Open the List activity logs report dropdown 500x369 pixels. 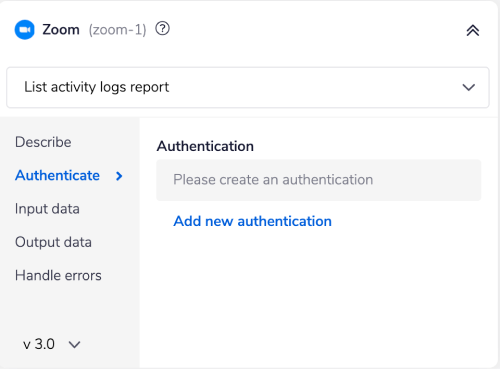click(x=248, y=87)
